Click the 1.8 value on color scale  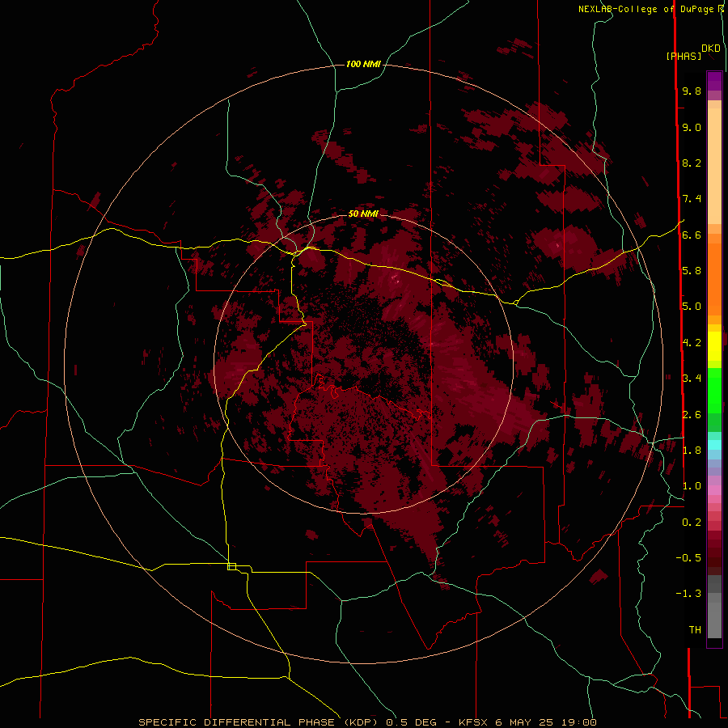[692, 451]
